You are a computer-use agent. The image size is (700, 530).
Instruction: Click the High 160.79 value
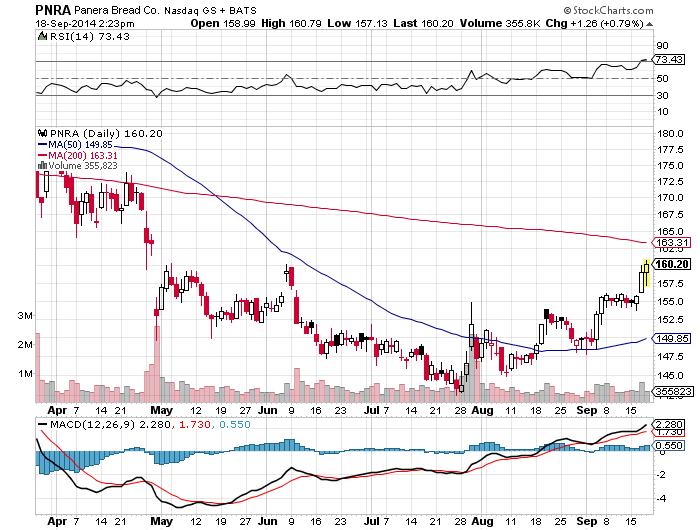(291, 24)
